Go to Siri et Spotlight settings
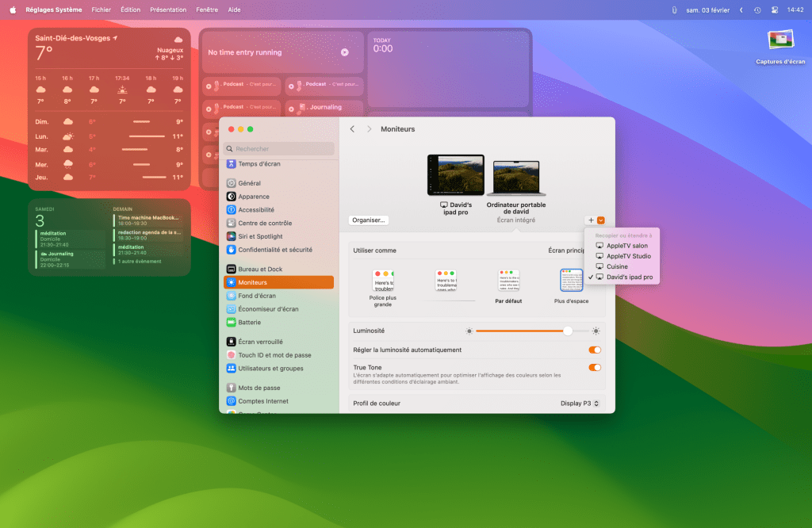 coord(260,236)
